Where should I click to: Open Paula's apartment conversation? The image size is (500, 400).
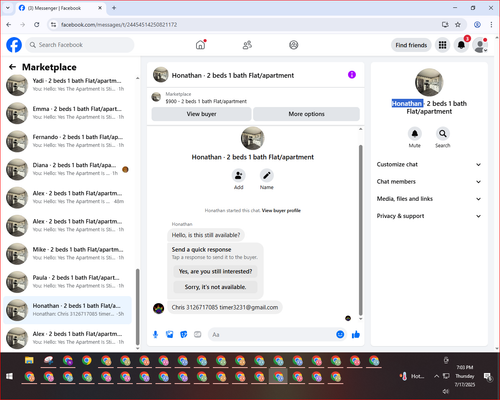coord(67,282)
